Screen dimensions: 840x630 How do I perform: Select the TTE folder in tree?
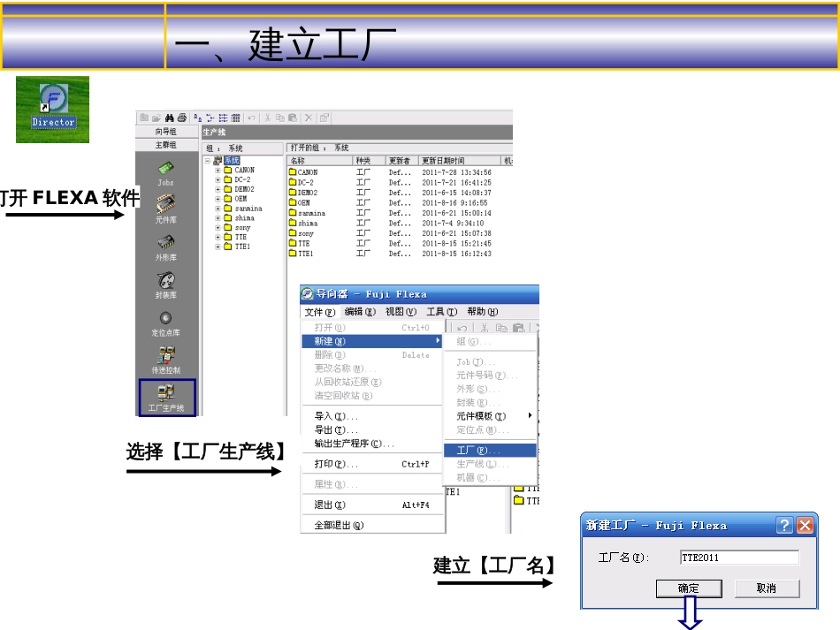[236, 237]
